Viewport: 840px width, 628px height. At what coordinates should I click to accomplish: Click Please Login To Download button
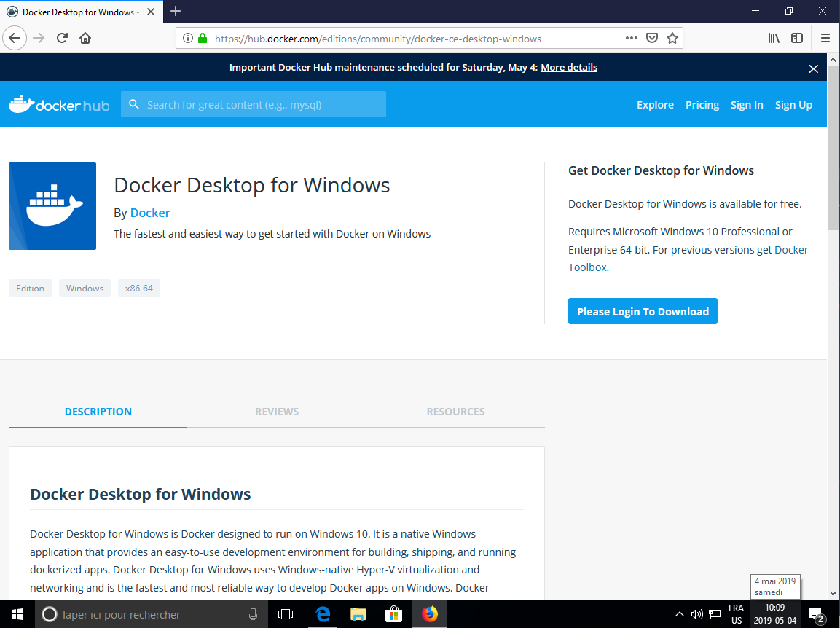pos(643,311)
